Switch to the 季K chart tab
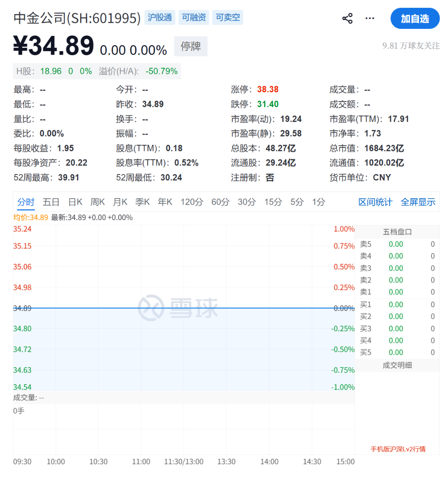Screen dimensions: 448x479 pyautogui.click(x=142, y=202)
